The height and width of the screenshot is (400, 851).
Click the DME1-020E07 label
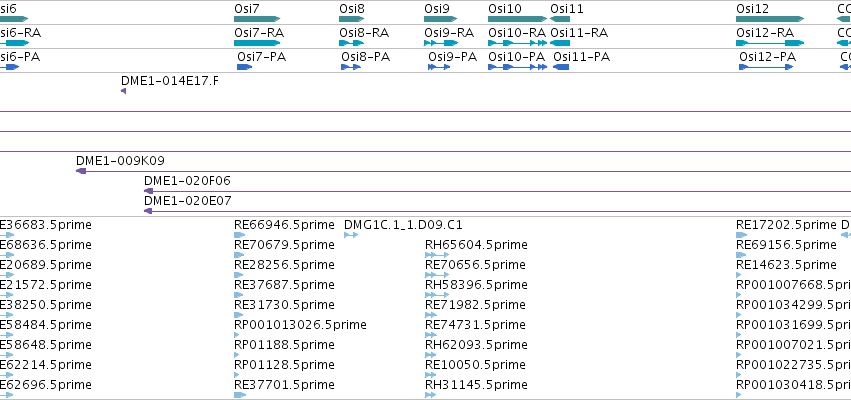[188, 201]
